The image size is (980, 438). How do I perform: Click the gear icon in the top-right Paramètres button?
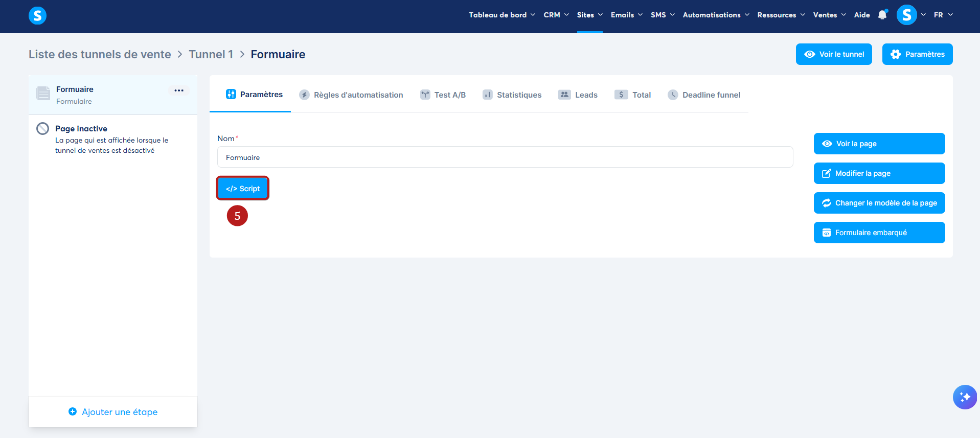[x=896, y=54]
